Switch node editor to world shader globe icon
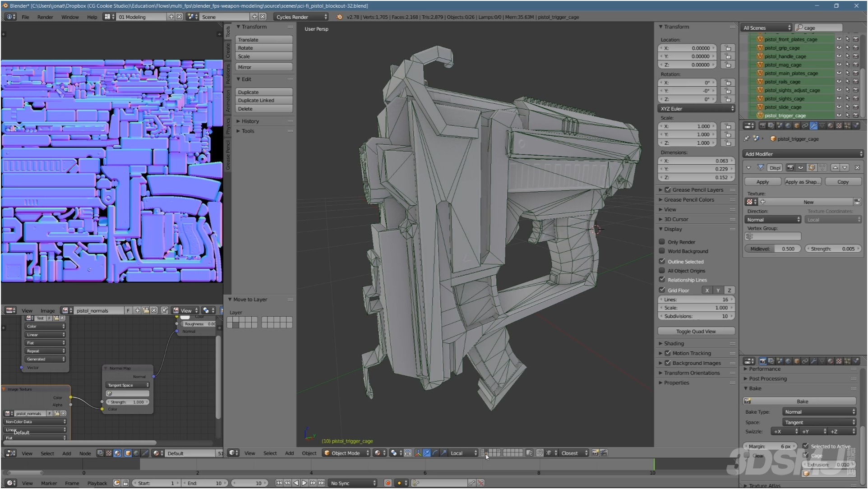 (136, 453)
